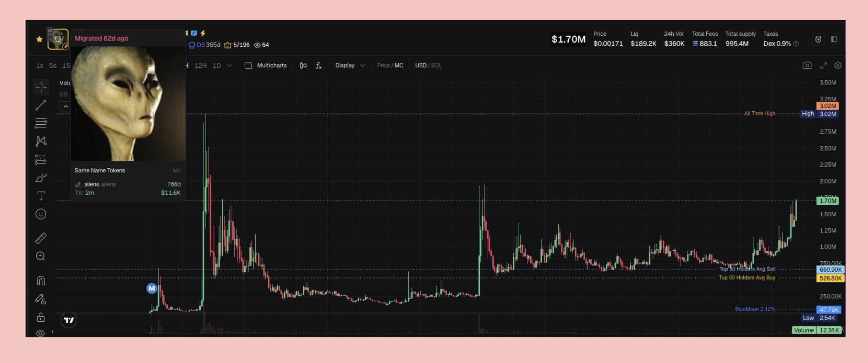Screen dimensions: 868x363
Task: Expand the timeframe dropdown chevron
Action: pyautogui.click(x=230, y=66)
